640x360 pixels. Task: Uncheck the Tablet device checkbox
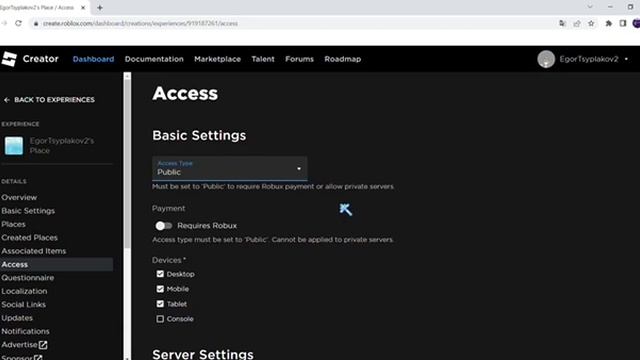160,304
